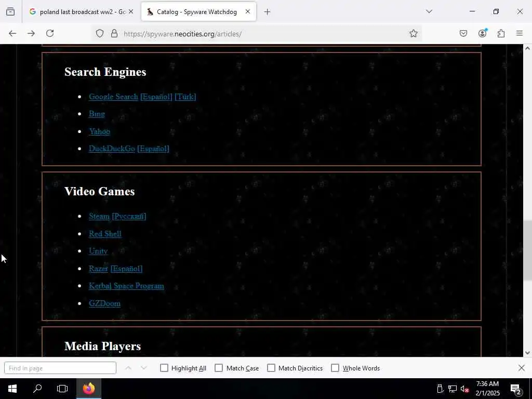
Task: Click the page scroll up arrow
Action: (527, 48)
